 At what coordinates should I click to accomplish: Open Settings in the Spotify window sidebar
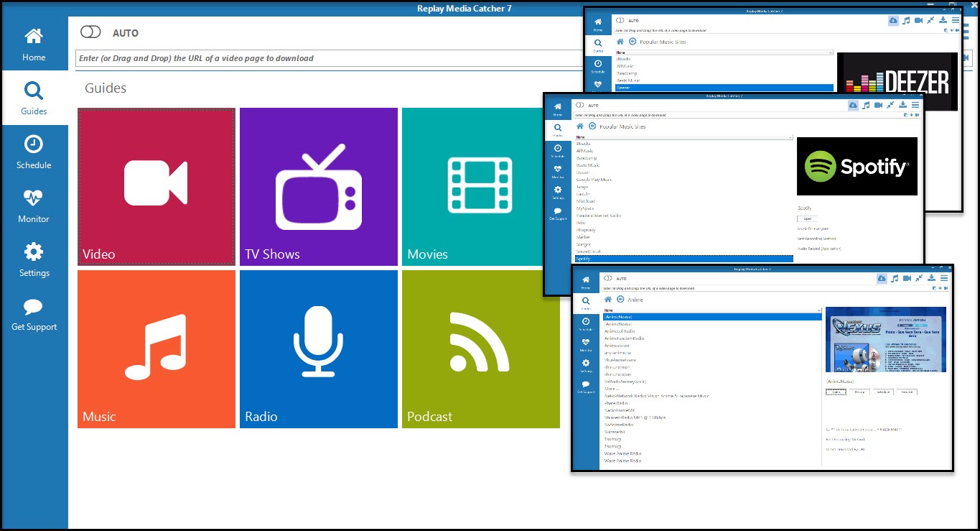(x=558, y=193)
